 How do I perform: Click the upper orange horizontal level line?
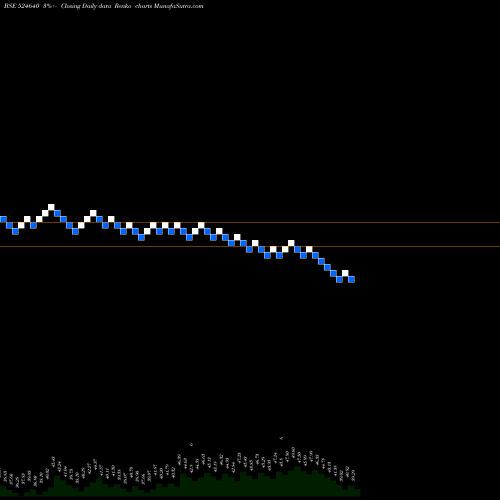pyautogui.click(x=250, y=222)
